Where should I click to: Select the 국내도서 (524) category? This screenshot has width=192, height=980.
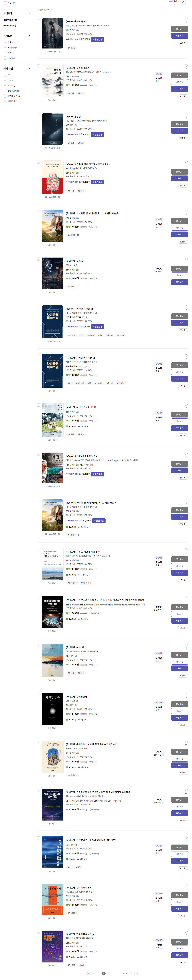click(x=10, y=20)
